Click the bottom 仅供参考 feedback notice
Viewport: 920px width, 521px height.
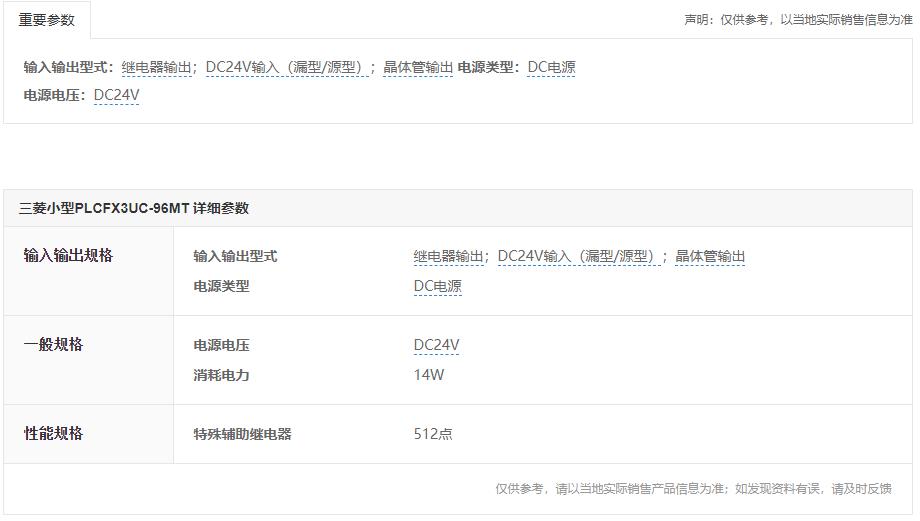tap(693, 489)
